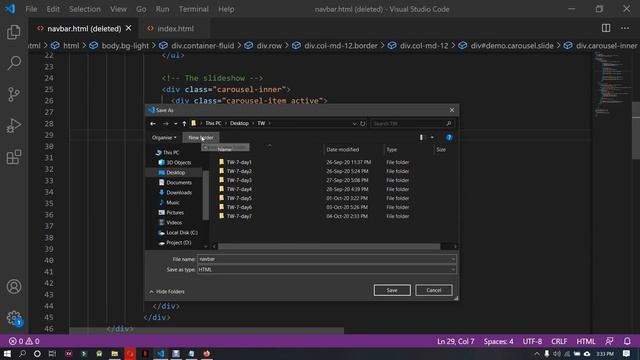Click Save button in dialog
The image size is (640, 360).
tap(392, 290)
